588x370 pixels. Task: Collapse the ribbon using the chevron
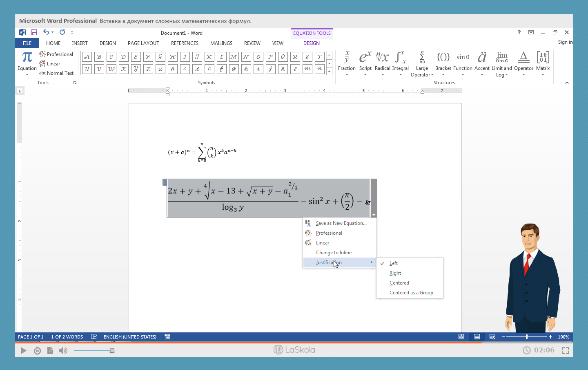tap(567, 83)
